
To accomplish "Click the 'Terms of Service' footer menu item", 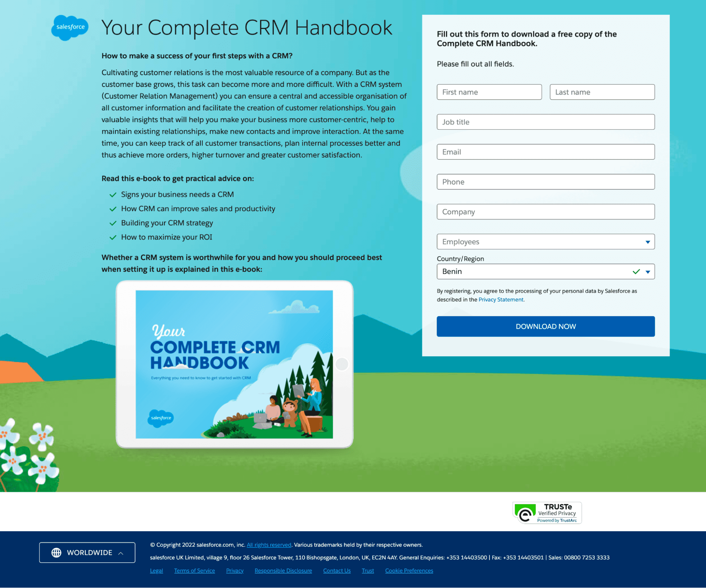I will [195, 570].
